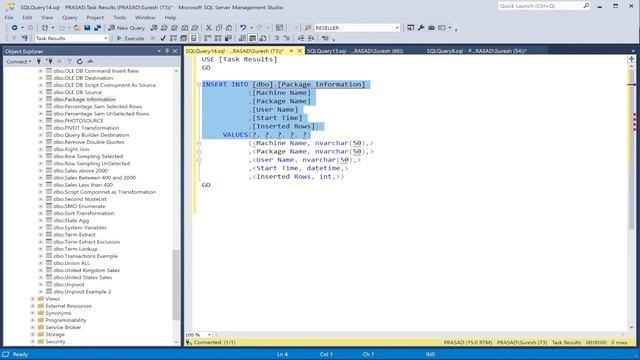Switch to the SQLQuery8.sql tab
640x360 pixels.
point(476,51)
